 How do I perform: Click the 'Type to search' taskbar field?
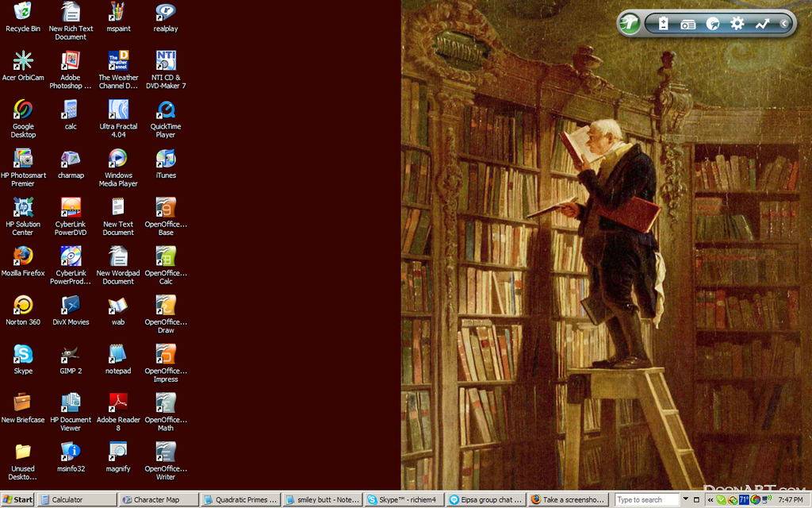coord(645,500)
